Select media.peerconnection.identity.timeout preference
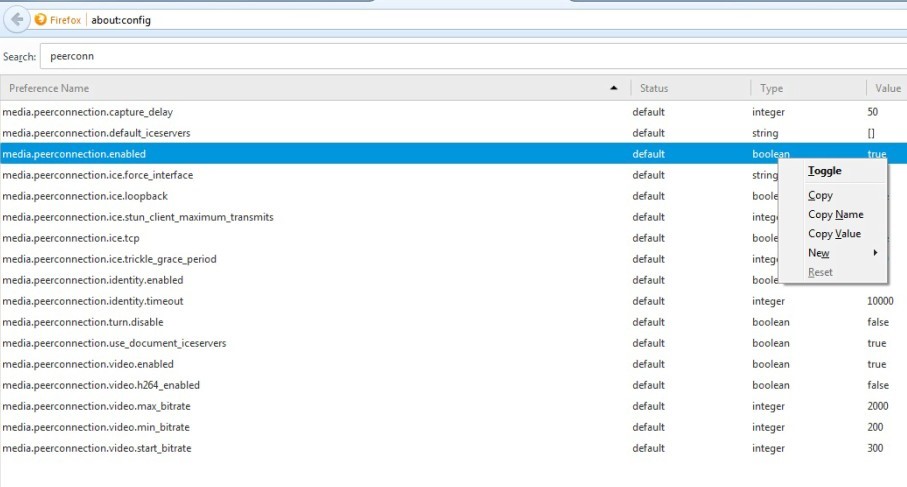Viewport: 907px width, 487px height. click(300, 301)
